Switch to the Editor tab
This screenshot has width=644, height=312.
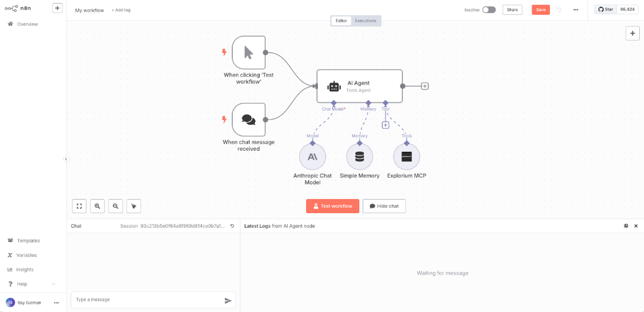[x=341, y=21]
